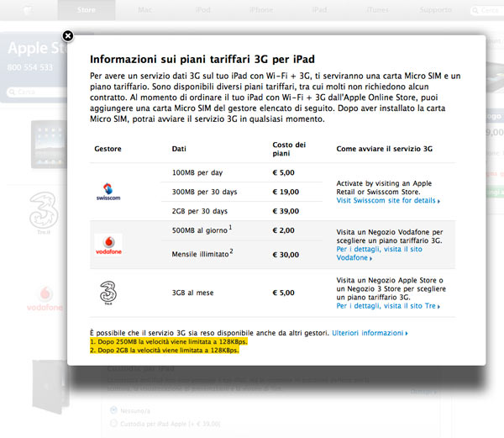This screenshot has height=438, width=504.
Task: Click the Swisscom carrier logo
Action: [x=109, y=193]
